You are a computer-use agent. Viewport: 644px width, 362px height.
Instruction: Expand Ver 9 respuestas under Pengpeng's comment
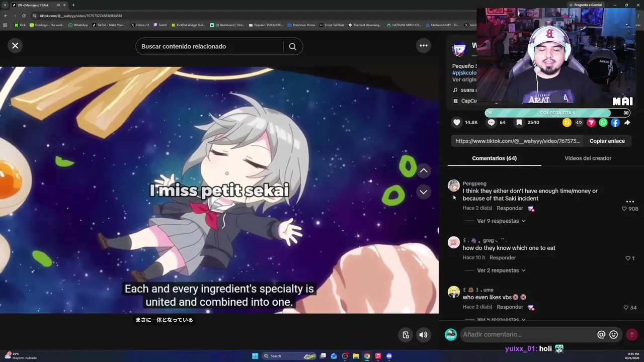click(501, 221)
